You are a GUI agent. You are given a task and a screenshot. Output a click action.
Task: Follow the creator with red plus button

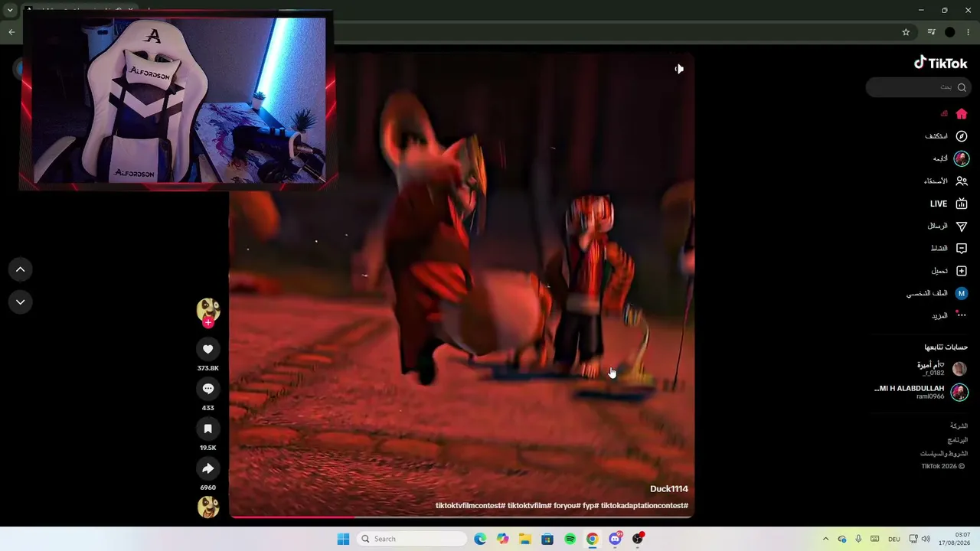[208, 322]
